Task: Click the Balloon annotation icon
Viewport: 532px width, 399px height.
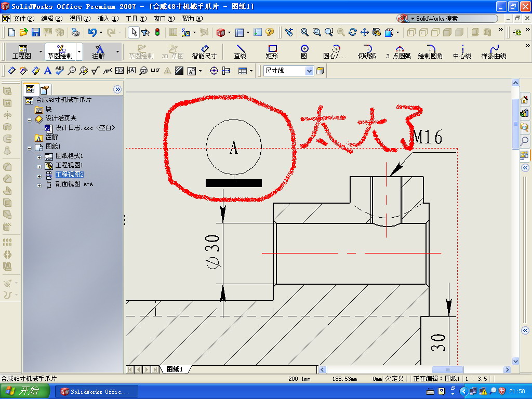Action: (x=72, y=71)
